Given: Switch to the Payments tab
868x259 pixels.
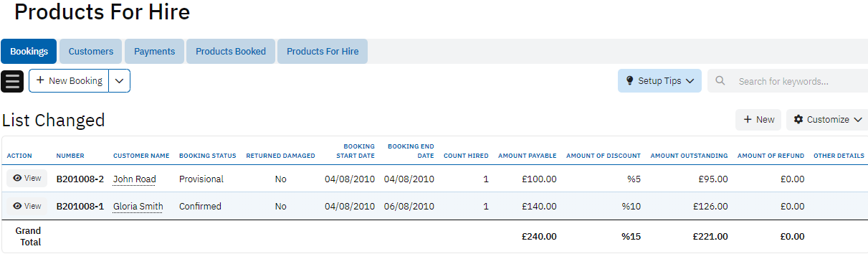Looking at the screenshot, I should [155, 52].
